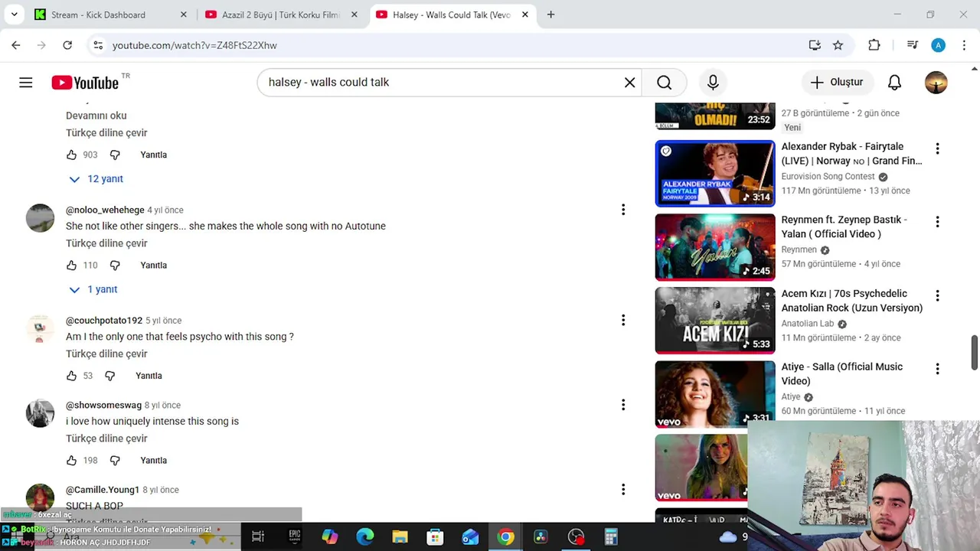The width and height of the screenshot is (980, 551).
Task: Open Chrome profile A avatar
Action: pos(938,45)
